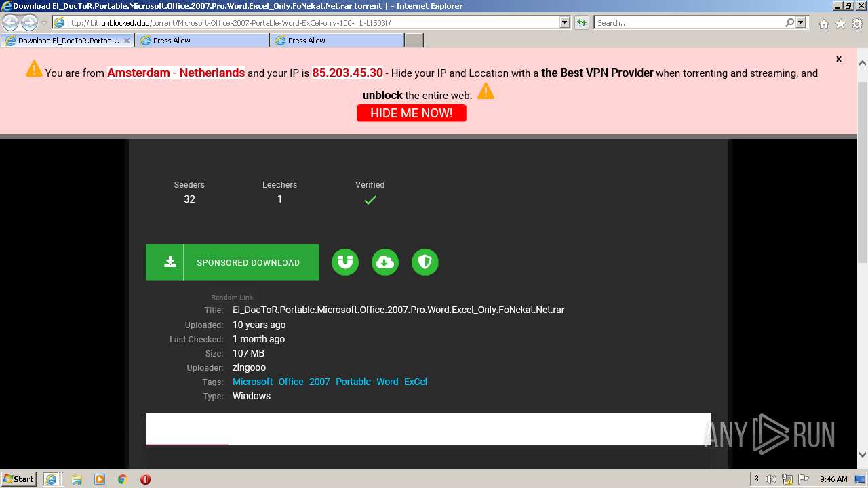Open the Portable tag link
The image size is (868, 488).
click(x=353, y=382)
